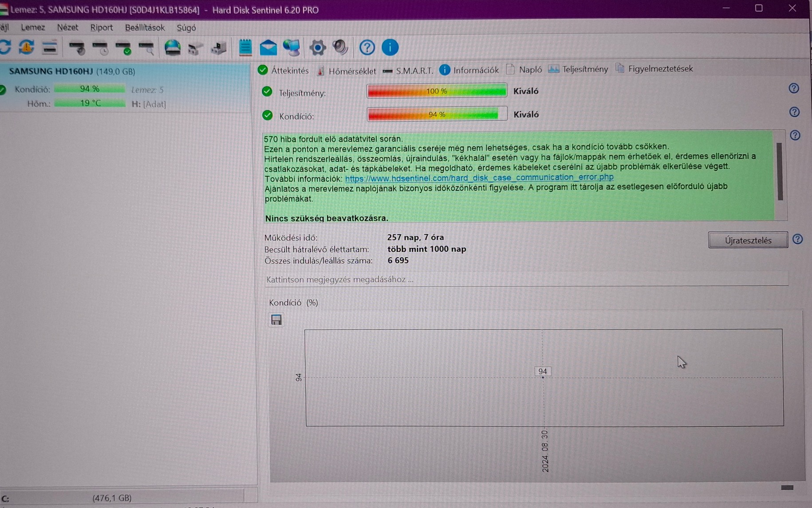
Task: Click the small dark bar below graph
Action: tap(787, 488)
